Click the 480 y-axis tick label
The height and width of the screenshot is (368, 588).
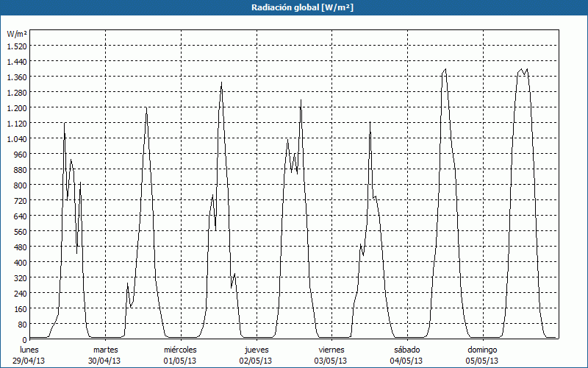[x=19, y=247]
